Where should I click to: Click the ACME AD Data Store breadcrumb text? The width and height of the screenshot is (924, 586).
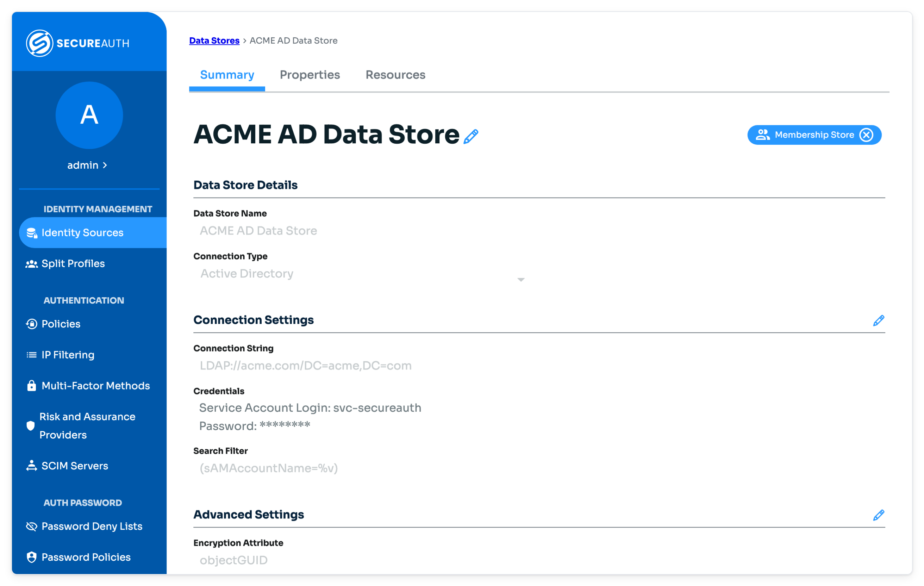(x=294, y=40)
